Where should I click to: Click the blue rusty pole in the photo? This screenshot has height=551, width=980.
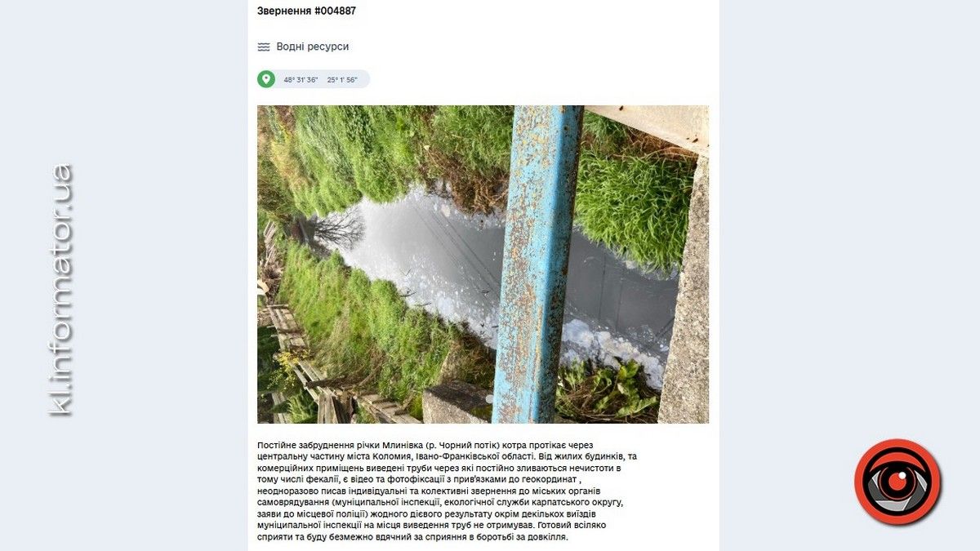pyautogui.click(x=537, y=264)
